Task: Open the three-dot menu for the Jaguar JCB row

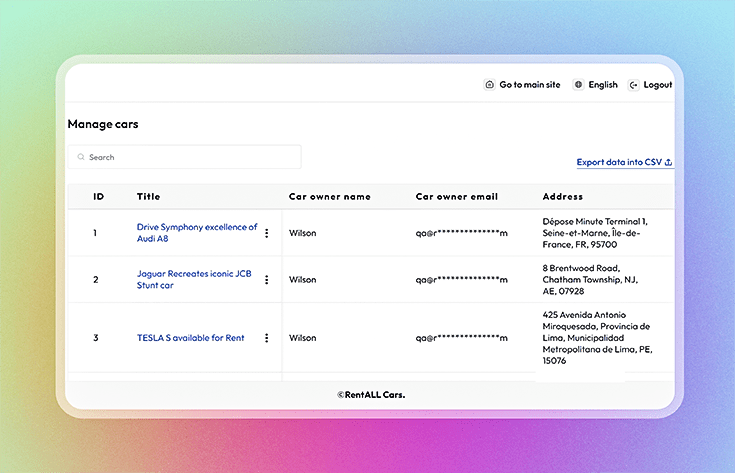Action: 266,279
